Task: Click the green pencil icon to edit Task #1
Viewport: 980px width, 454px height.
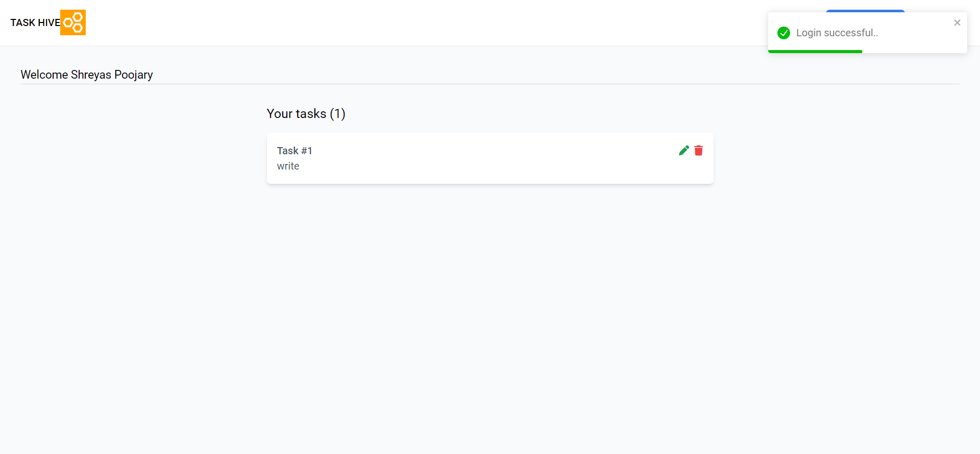Action: point(684,150)
